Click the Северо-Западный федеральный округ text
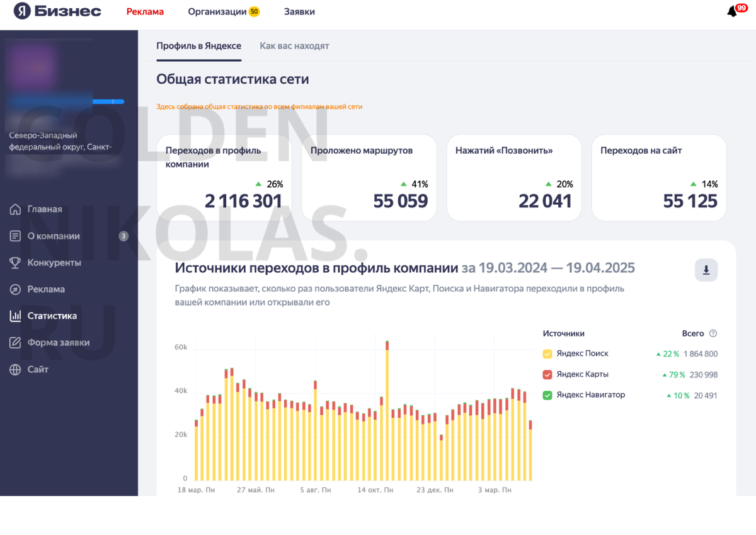Screen dimensions: 756x535 pyautogui.click(x=60, y=141)
